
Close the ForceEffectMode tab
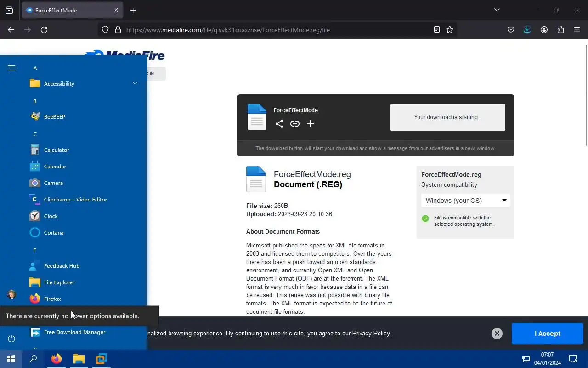pos(116,10)
